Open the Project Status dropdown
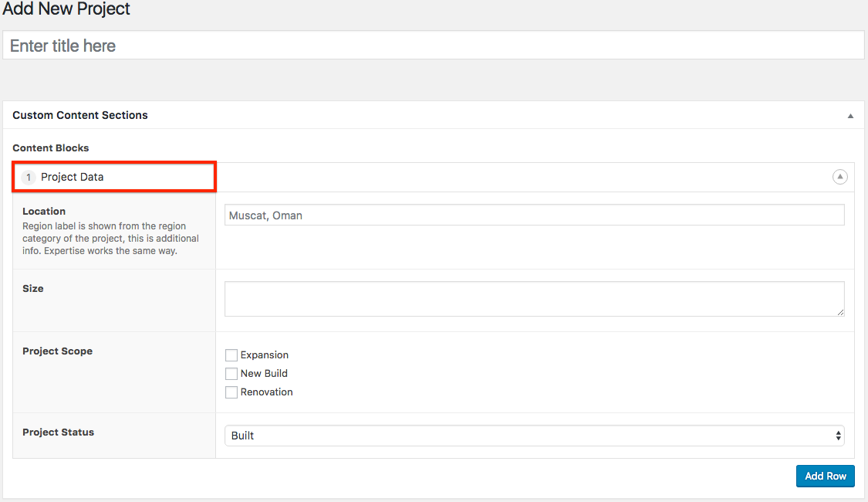The width and height of the screenshot is (868, 502). (x=534, y=436)
